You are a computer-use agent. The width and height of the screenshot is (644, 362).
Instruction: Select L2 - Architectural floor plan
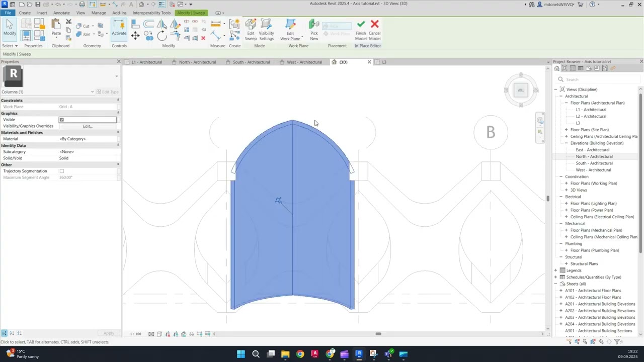[591, 116]
